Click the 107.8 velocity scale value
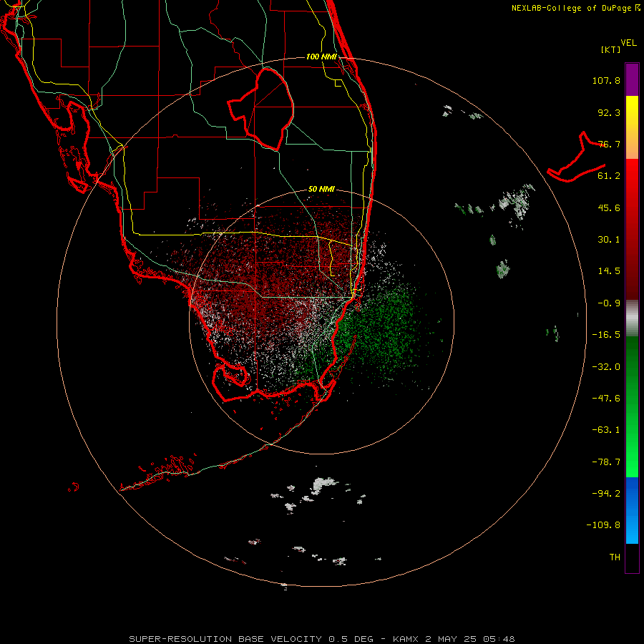The image size is (644, 644). [606, 80]
